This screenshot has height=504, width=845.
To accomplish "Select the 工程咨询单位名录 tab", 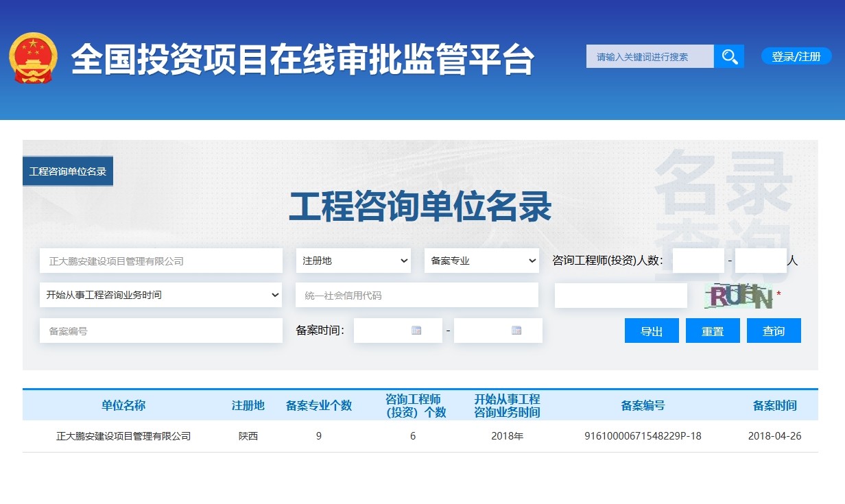I will tap(68, 171).
